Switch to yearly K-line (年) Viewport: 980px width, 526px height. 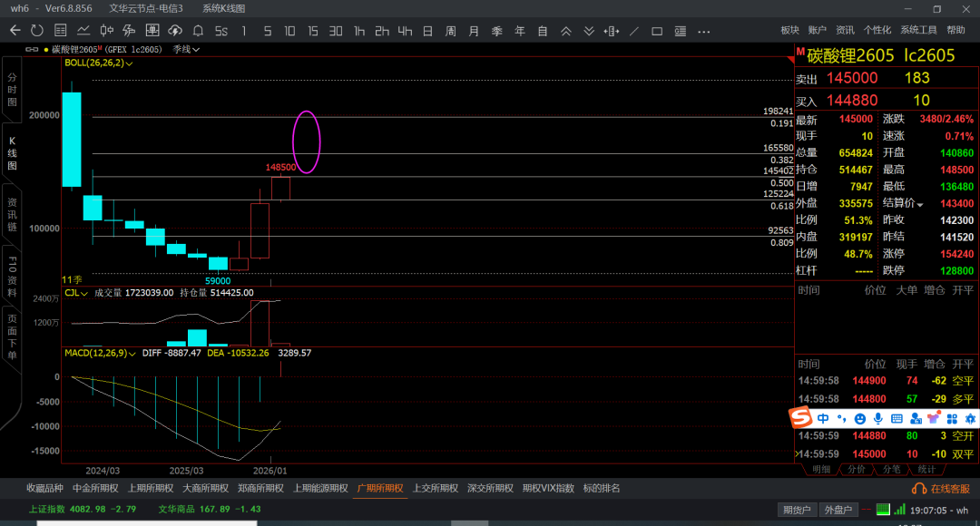[519, 31]
